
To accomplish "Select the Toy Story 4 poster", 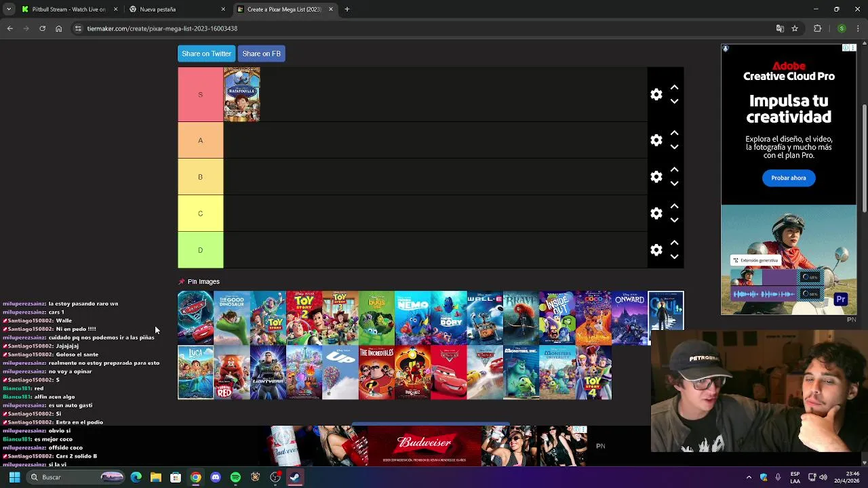I will (593, 372).
